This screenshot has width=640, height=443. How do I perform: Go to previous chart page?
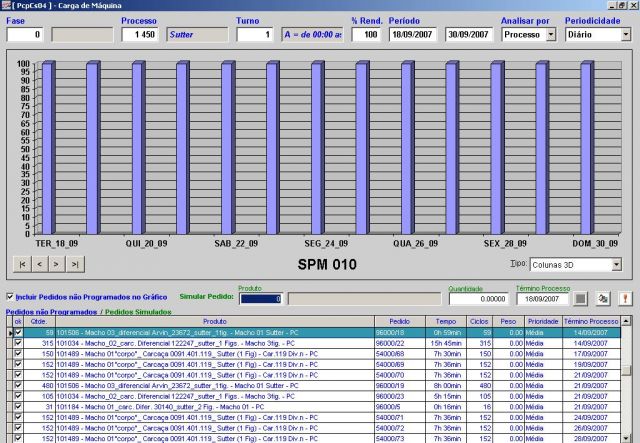click(40, 264)
